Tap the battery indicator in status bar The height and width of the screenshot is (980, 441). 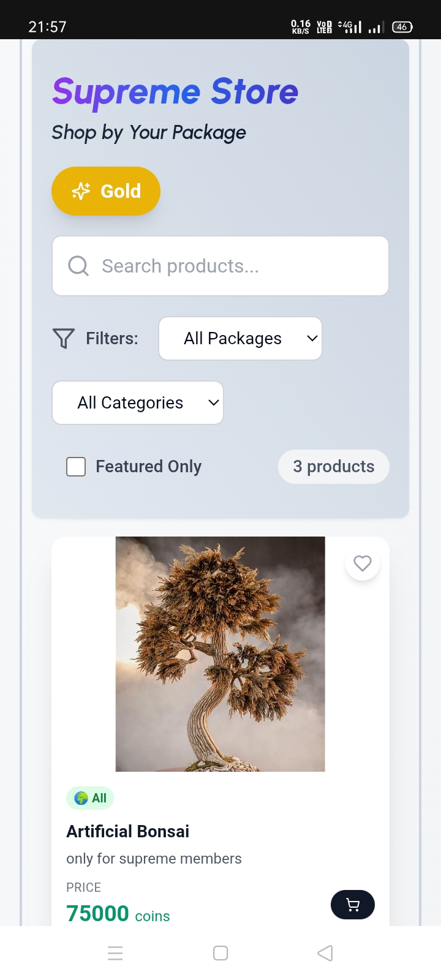[402, 27]
